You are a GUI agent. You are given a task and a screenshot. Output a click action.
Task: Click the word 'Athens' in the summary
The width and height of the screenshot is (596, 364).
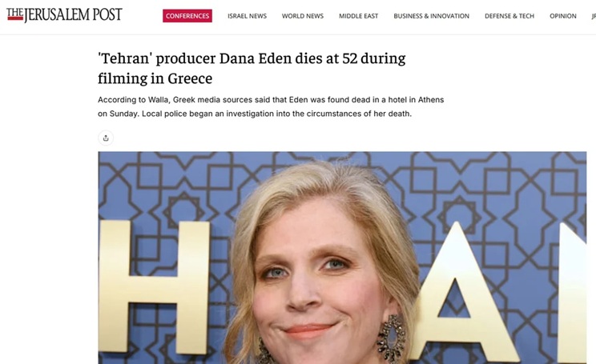(431, 100)
